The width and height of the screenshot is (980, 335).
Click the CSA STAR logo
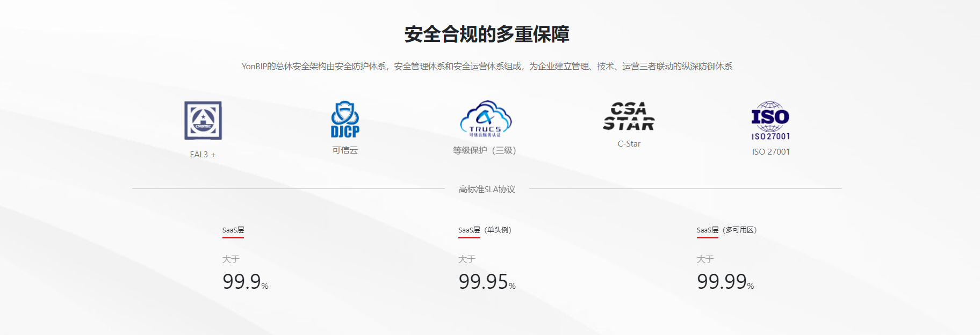click(629, 116)
